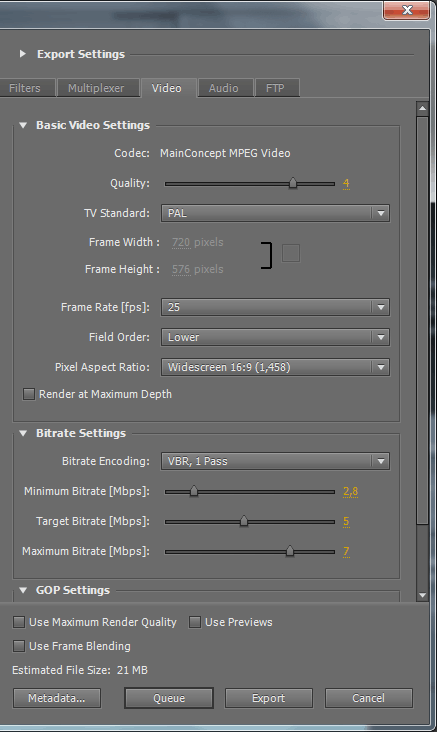Click the Maximum Bitrate slider handle
Screen dimensions: 437x732
pos(290,551)
